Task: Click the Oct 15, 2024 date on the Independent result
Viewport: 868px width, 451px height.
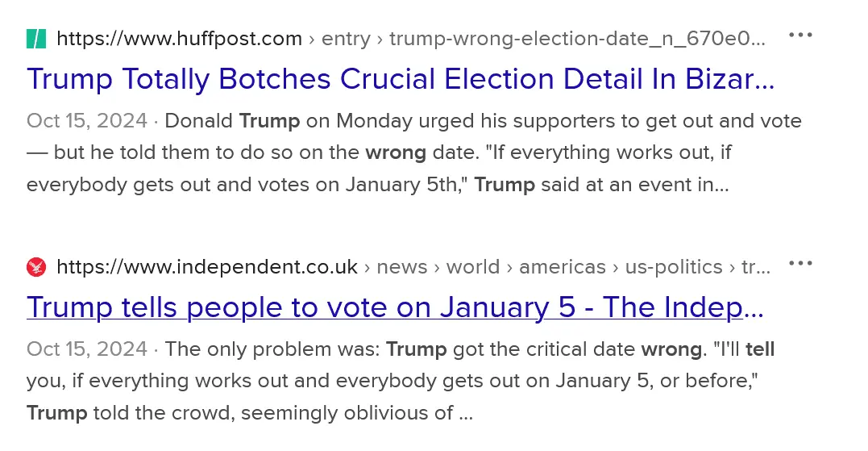Action: [87, 349]
